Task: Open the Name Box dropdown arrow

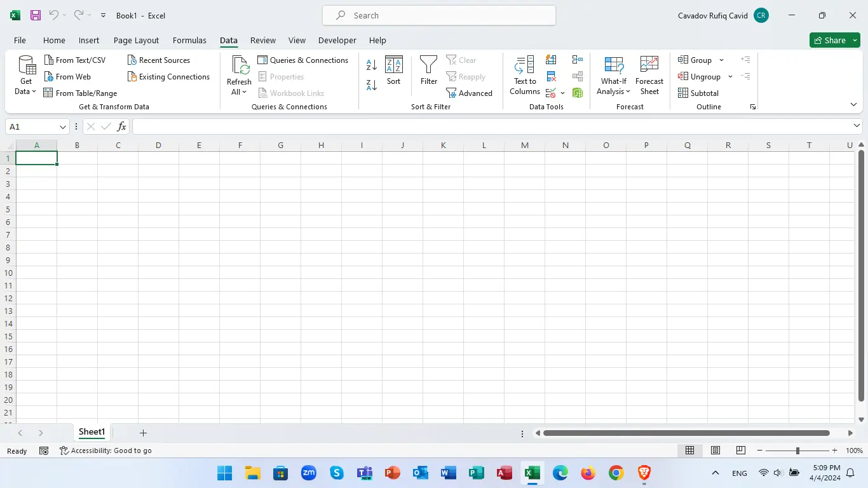Action: 62,126
